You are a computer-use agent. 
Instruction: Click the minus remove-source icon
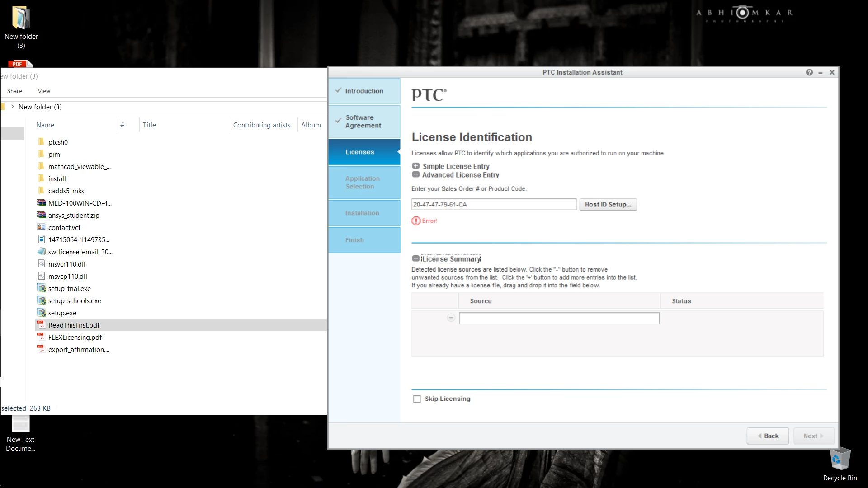[x=451, y=318]
